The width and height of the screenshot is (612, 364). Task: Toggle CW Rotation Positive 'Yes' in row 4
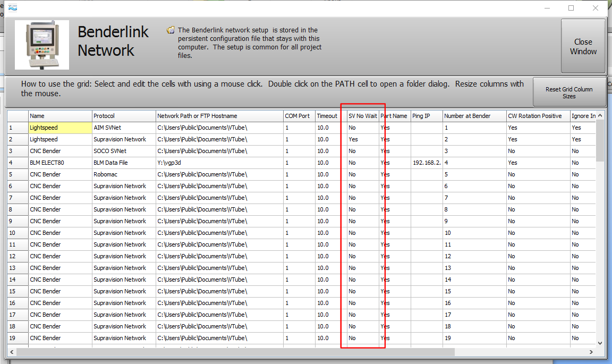click(x=538, y=163)
